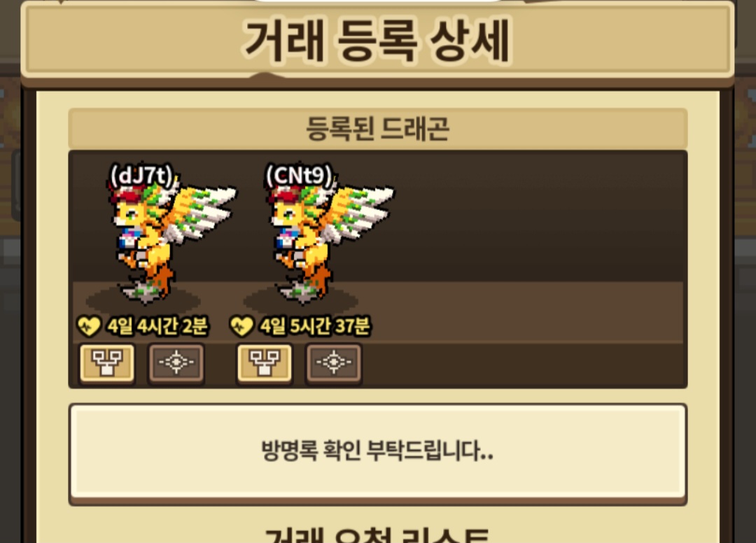This screenshot has height=543, width=756.
Task: Click the 4일 5시간 37분 timer text
Action: [x=315, y=326]
